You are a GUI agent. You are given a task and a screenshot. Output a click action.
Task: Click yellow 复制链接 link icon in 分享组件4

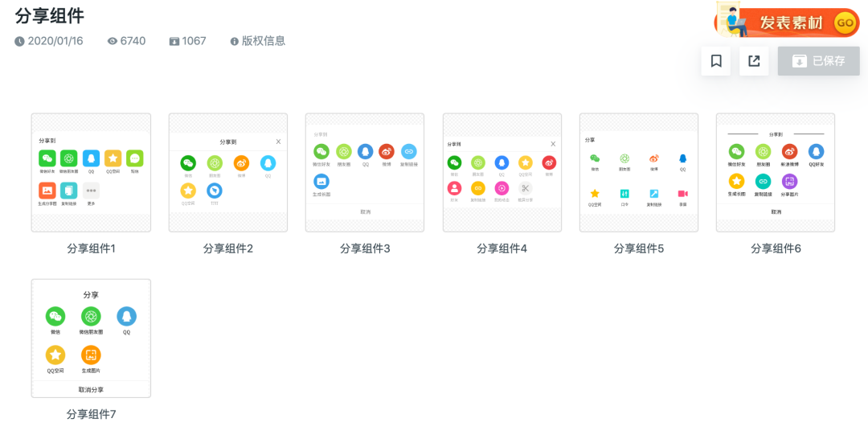point(477,188)
